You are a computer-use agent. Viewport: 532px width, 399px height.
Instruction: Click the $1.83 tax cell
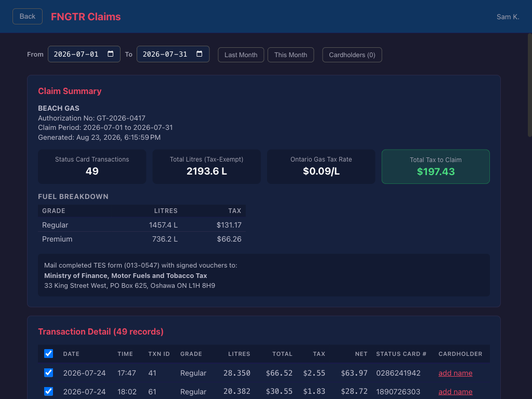pyautogui.click(x=314, y=392)
